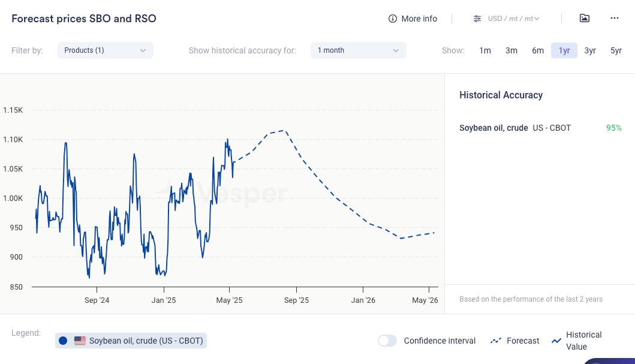The image size is (635, 364).
Task: Open the USD / mt currency unit dropdown
Action: 513,19
